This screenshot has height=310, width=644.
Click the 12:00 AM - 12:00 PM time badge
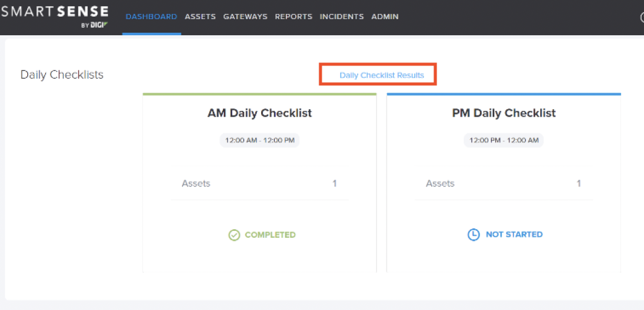(259, 140)
